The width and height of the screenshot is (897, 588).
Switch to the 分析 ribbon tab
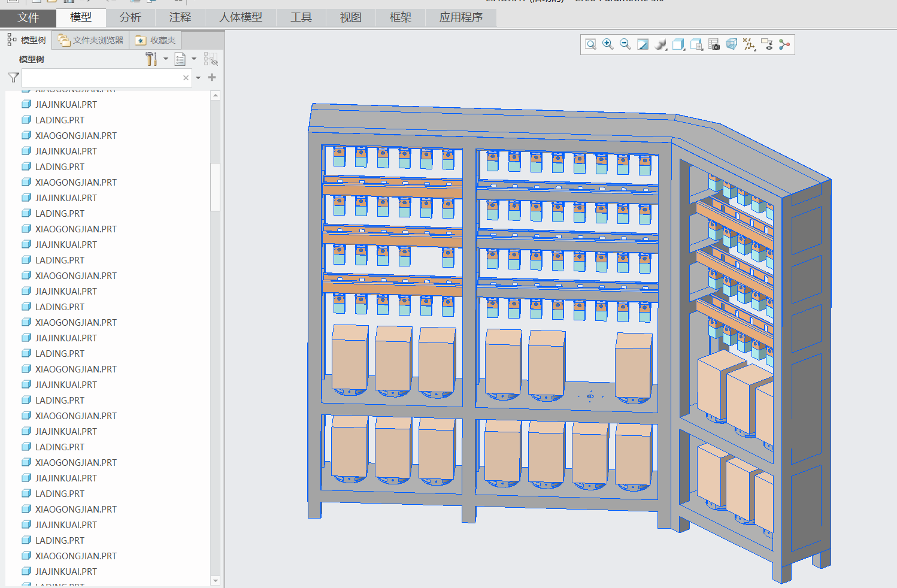(131, 17)
